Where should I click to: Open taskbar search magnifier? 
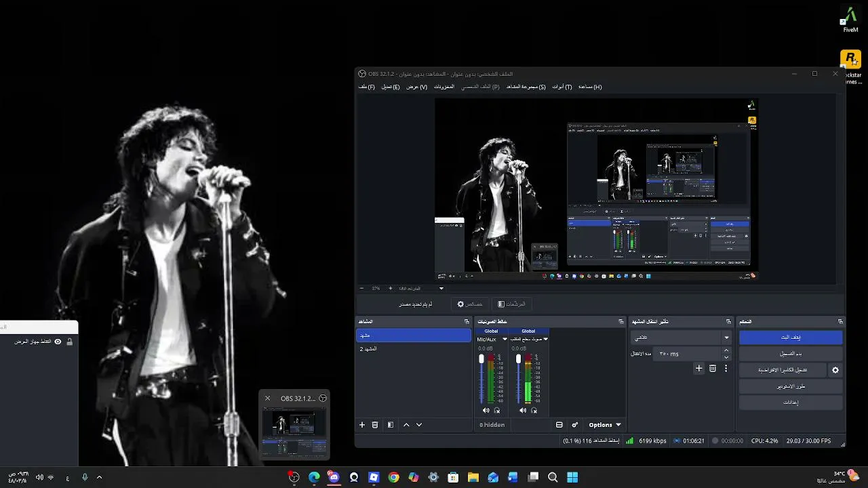click(x=553, y=477)
